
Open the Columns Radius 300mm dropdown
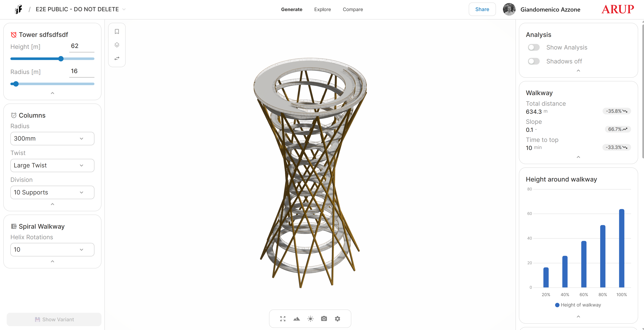52,139
